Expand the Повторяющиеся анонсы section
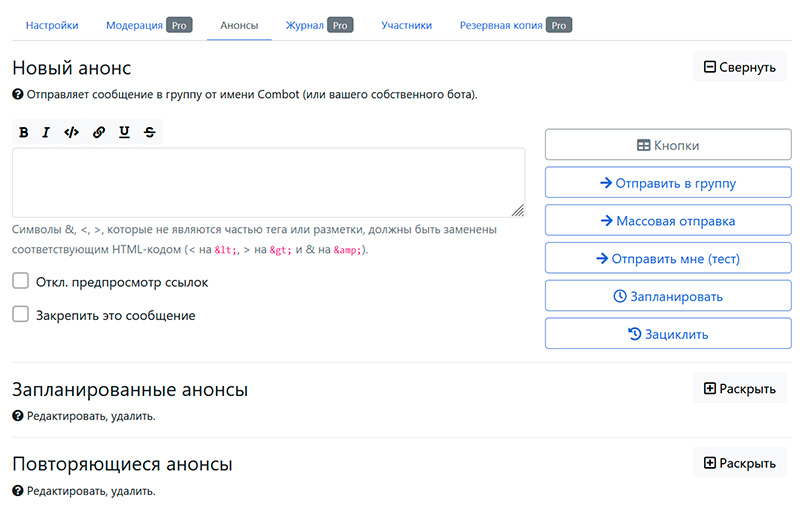Image resolution: width=800 pixels, height=506 pixels. pyautogui.click(x=739, y=463)
